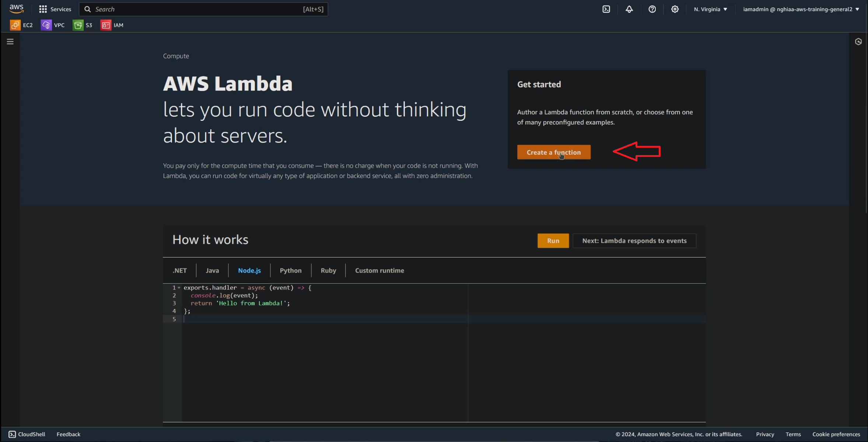
Task: Click console.log(event) code line
Action: (224, 295)
